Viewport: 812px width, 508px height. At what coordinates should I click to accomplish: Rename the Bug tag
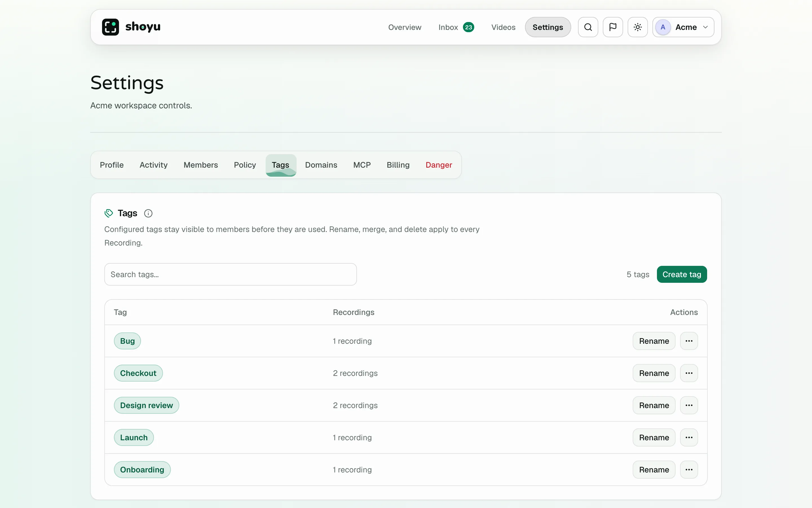coord(654,341)
